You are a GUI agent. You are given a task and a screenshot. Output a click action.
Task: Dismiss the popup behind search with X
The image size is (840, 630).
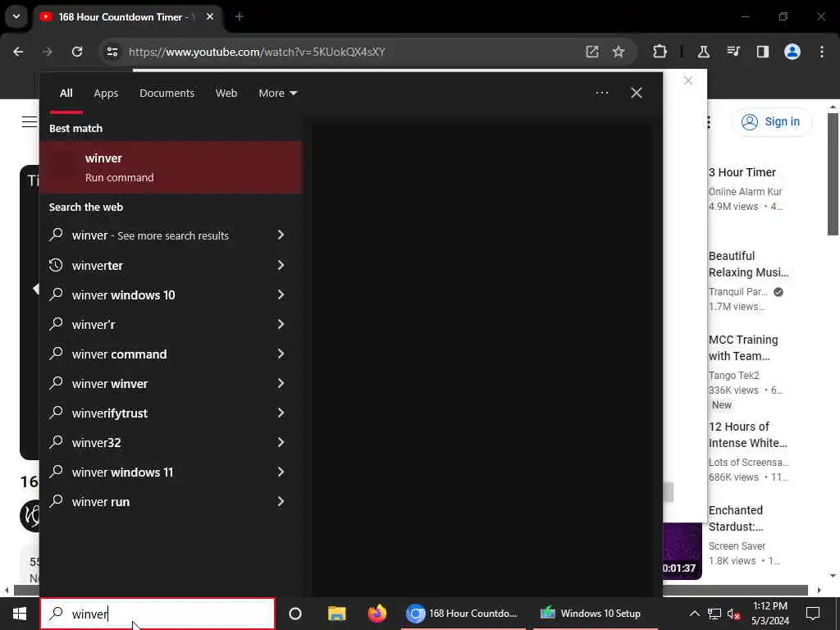point(688,80)
